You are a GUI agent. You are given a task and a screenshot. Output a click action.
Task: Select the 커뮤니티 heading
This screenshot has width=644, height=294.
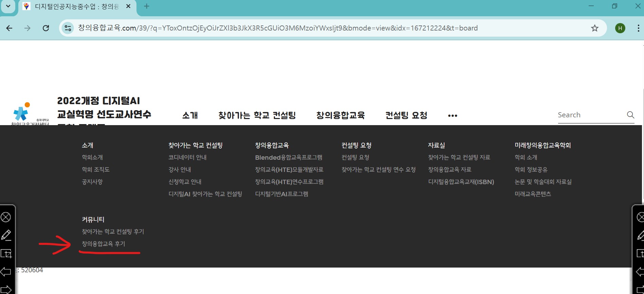click(93, 219)
